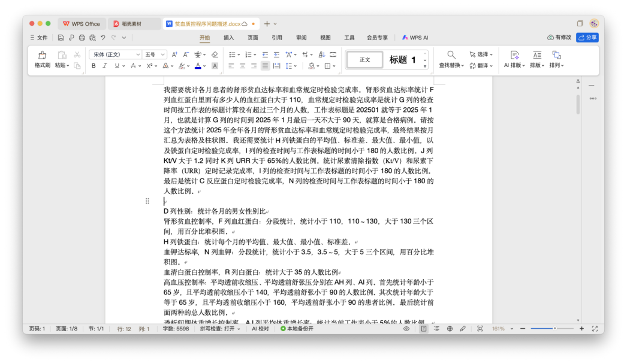Open the 文件 file menu
The width and height of the screenshot is (627, 364).
point(39,38)
